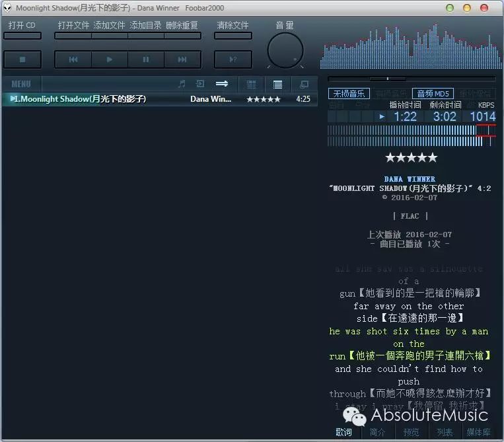Click the 播放时间 label
Image resolution: width=504 pixels, height=442 pixels.
(x=405, y=105)
